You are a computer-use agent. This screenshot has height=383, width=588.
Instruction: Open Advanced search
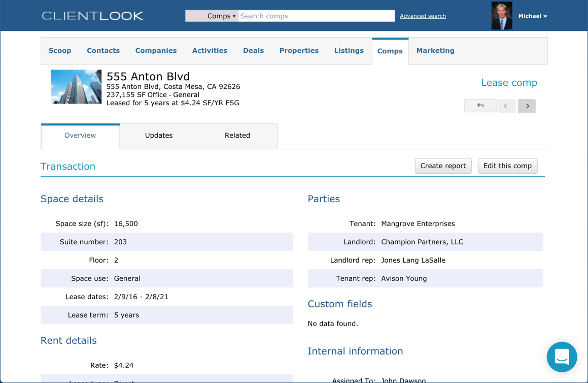[x=423, y=16]
